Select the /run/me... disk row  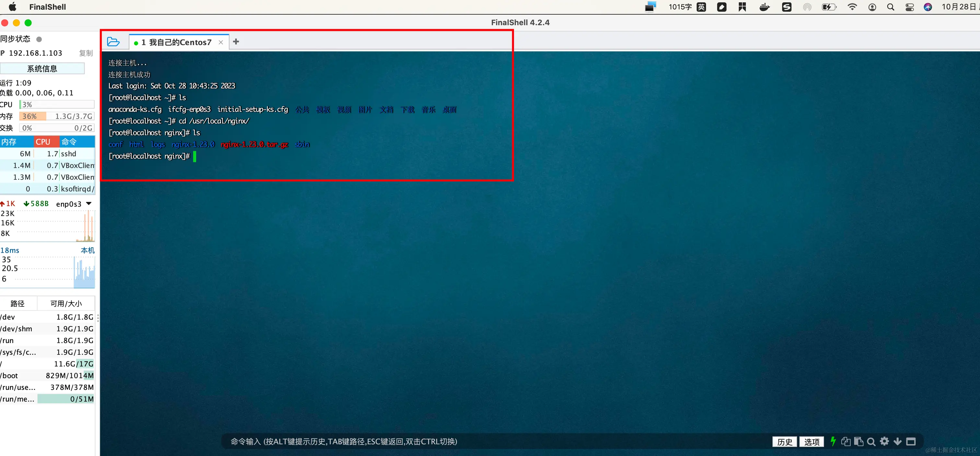click(47, 399)
